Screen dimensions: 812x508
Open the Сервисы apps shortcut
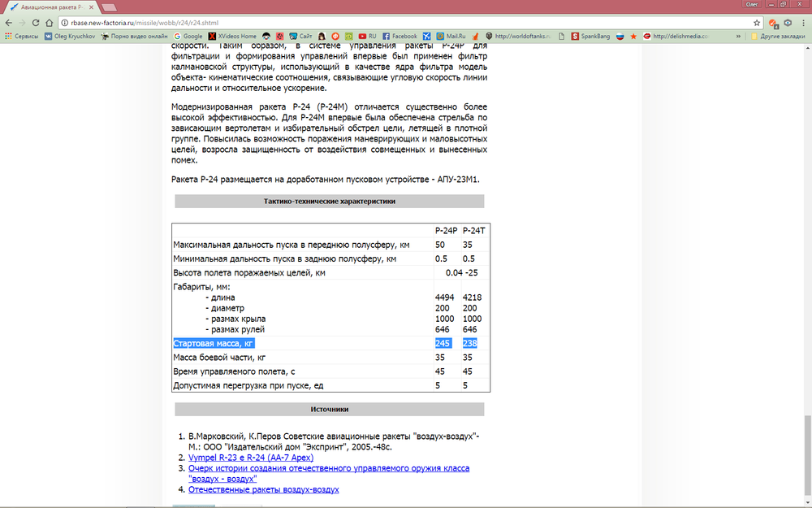(22, 37)
